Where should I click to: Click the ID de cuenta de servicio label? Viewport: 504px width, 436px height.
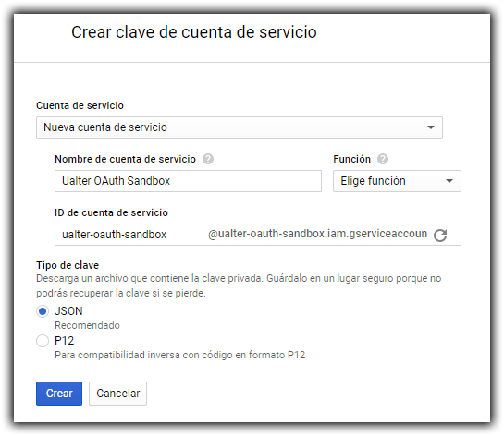[x=111, y=212]
